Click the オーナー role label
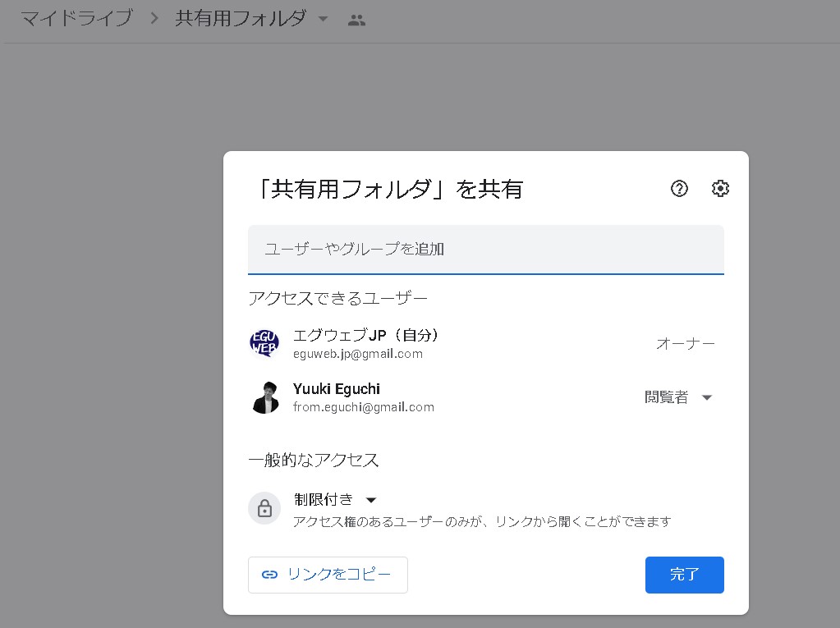This screenshot has height=628, width=840. (x=685, y=344)
